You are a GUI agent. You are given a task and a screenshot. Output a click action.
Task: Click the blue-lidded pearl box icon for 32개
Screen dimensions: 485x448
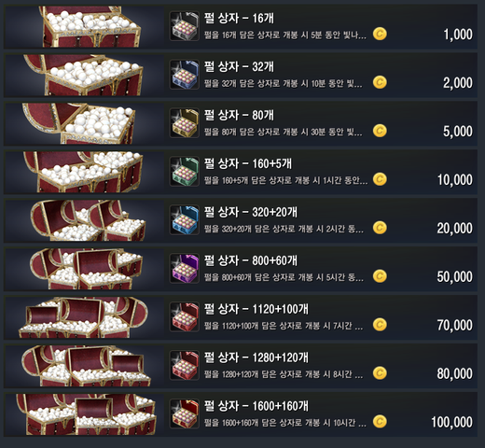click(185, 75)
